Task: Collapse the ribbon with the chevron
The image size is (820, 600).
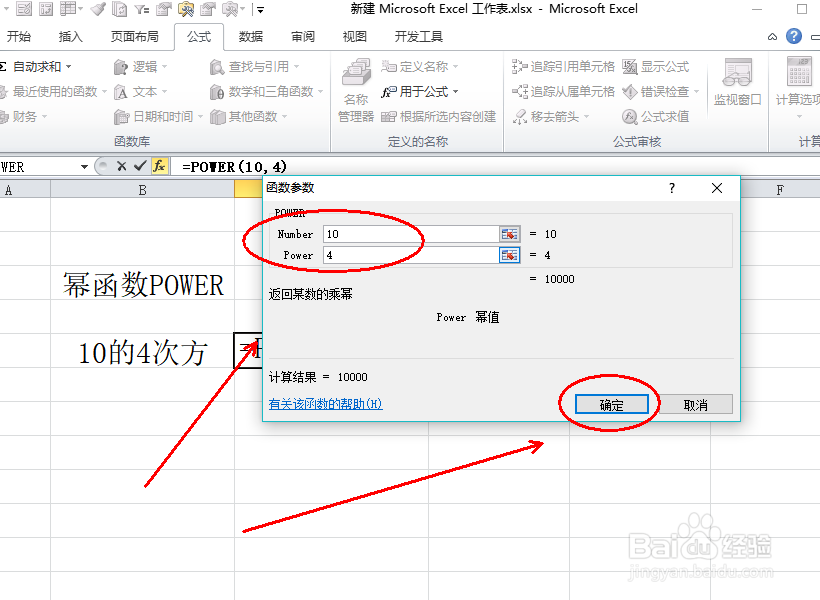Action: point(770,35)
